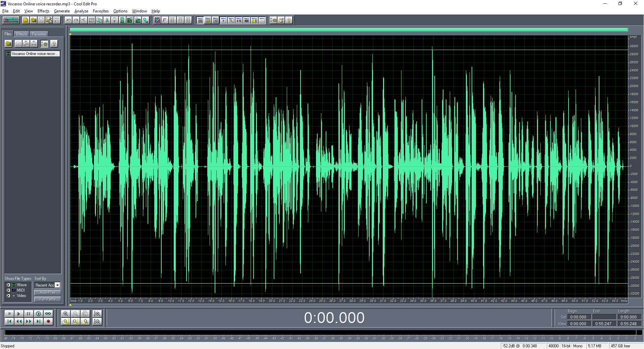
Task: Toggle spectral view using the colored bars icon
Action: [254, 20]
